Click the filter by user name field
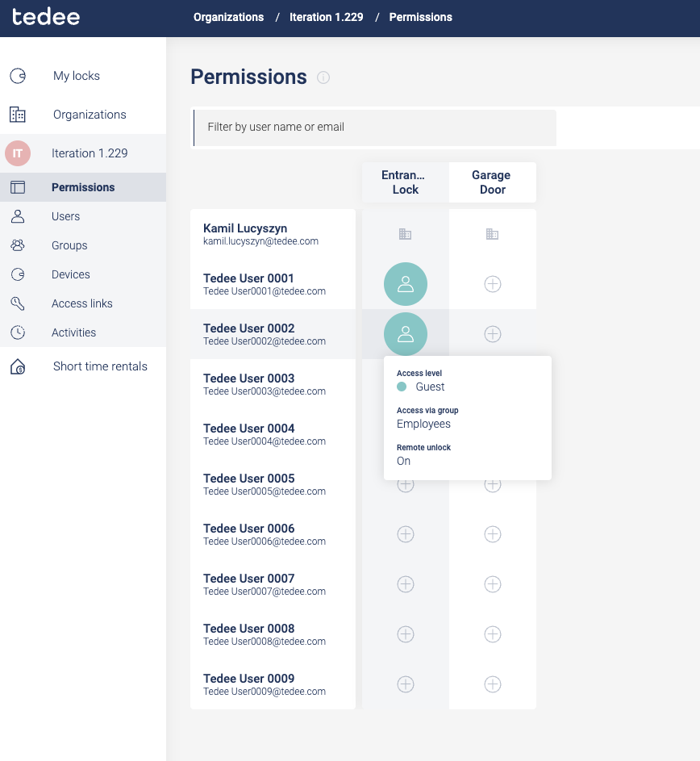This screenshot has height=761, width=700. (x=374, y=128)
